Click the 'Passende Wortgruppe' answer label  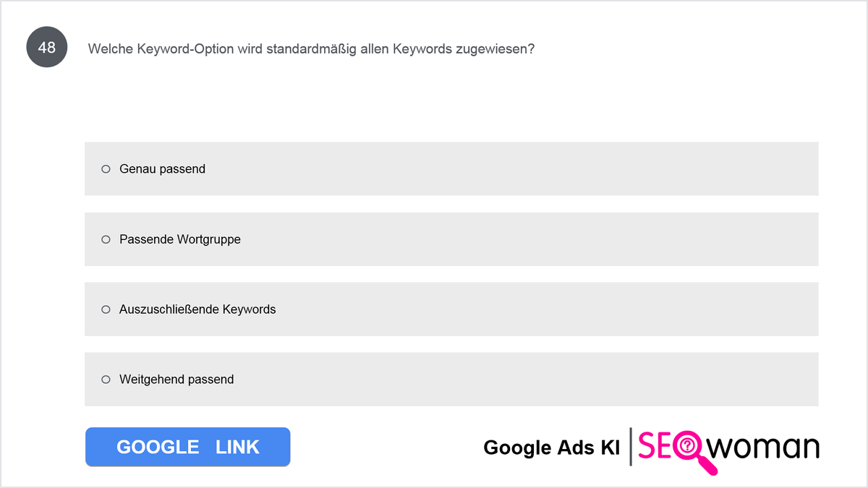[x=180, y=239]
